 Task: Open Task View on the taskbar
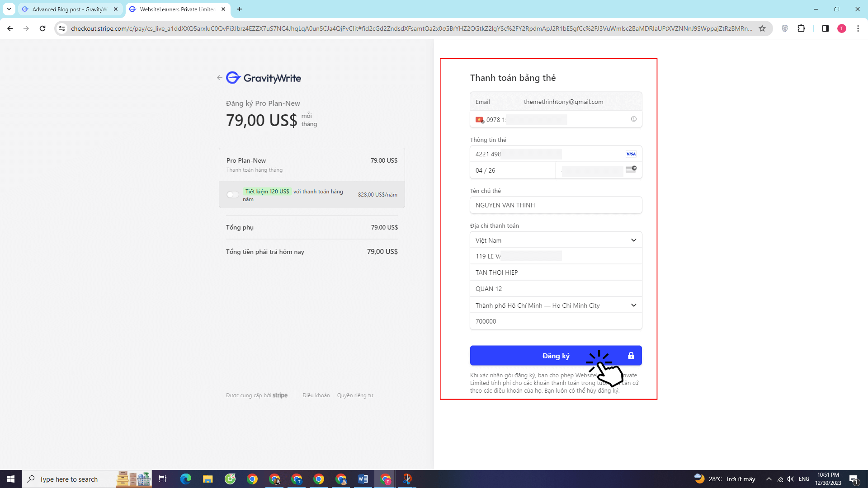pyautogui.click(x=163, y=479)
